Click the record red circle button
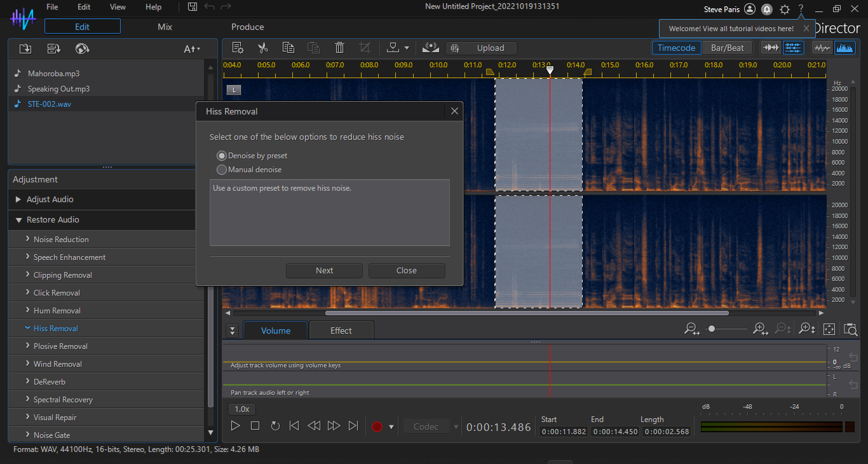 click(x=377, y=426)
